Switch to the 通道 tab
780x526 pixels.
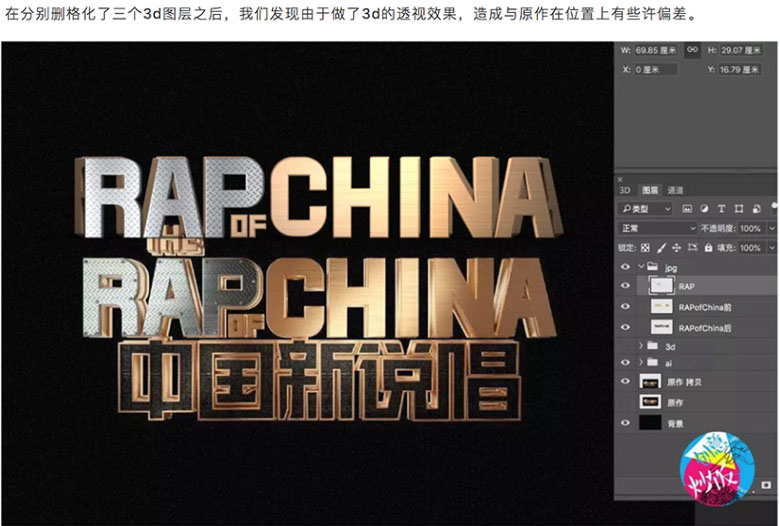pos(675,190)
